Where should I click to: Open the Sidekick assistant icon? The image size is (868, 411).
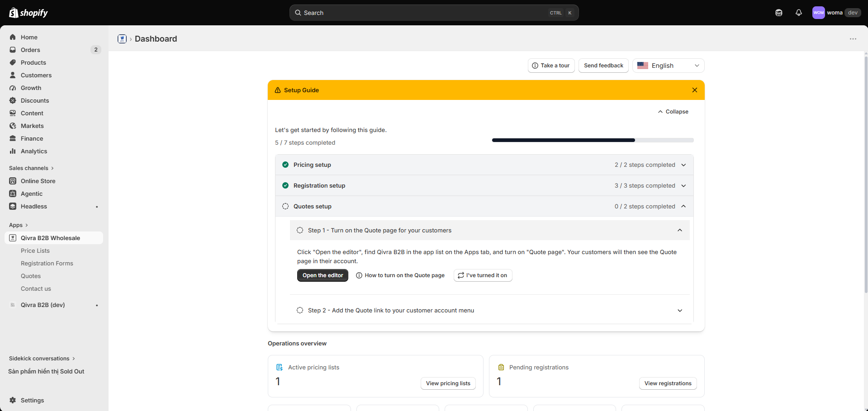[x=778, y=13]
